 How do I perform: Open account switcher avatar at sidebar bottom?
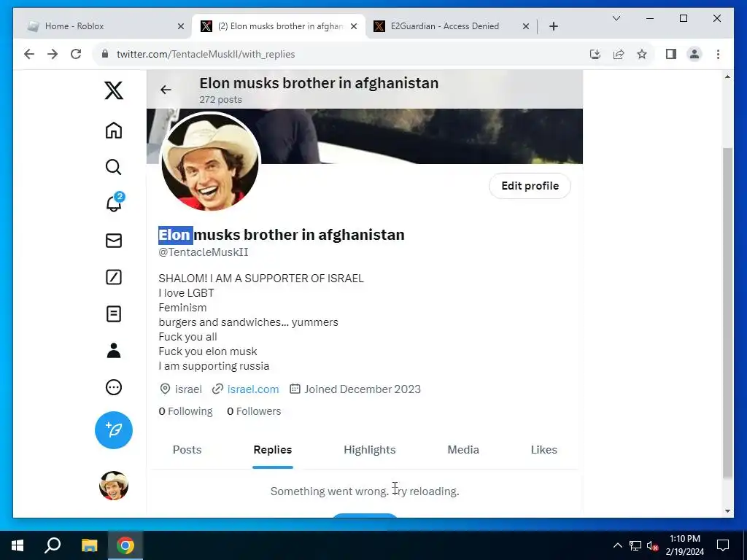tap(113, 486)
